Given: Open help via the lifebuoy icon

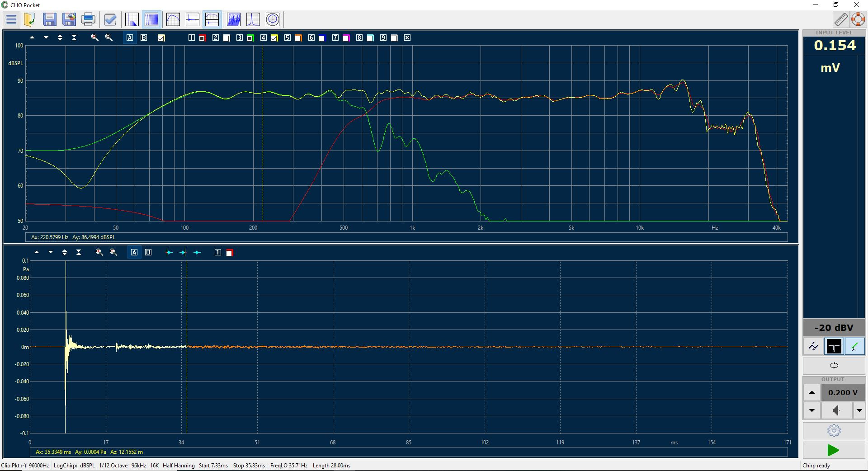Looking at the screenshot, I should (x=858, y=19).
